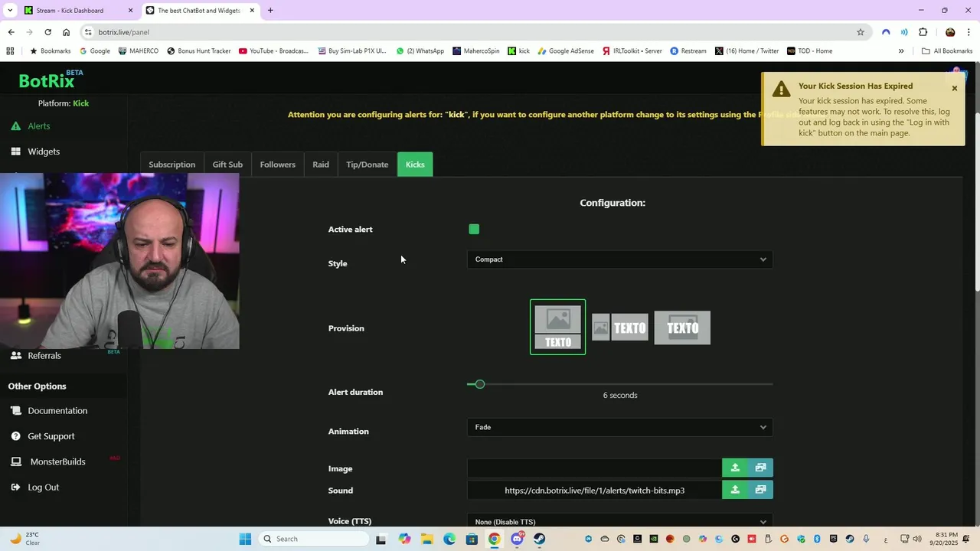Open the Google AdSense bookmark
The height and width of the screenshot is (551, 980).
[566, 51]
